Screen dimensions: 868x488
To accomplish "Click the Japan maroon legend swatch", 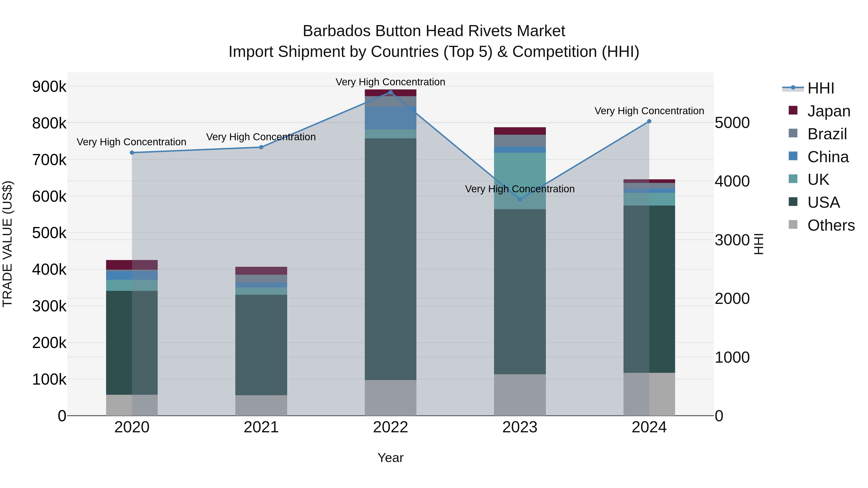I will click(x=793, y=110).
